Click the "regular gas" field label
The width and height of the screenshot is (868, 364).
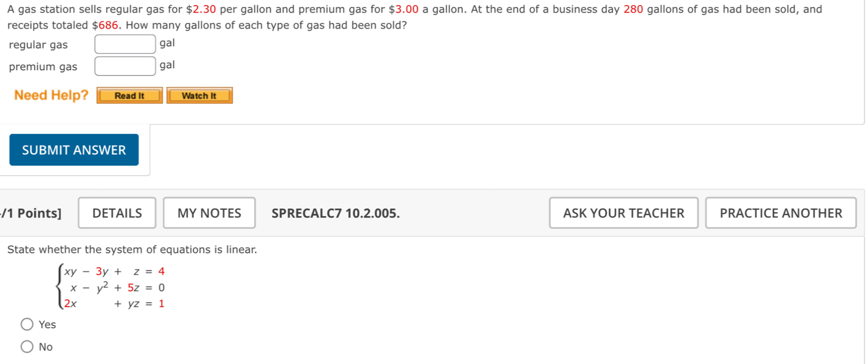click(39, 45)
